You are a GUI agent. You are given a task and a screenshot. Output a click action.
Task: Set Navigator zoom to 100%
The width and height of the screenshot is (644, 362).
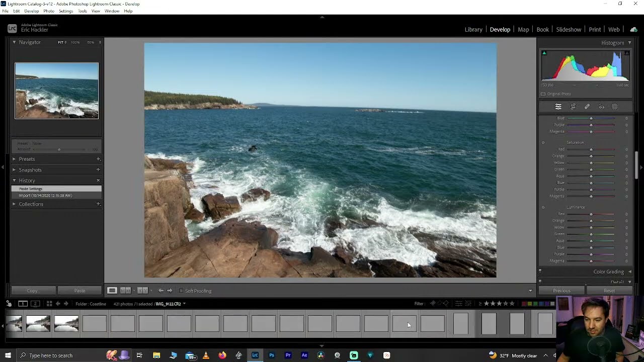point(75,42)
